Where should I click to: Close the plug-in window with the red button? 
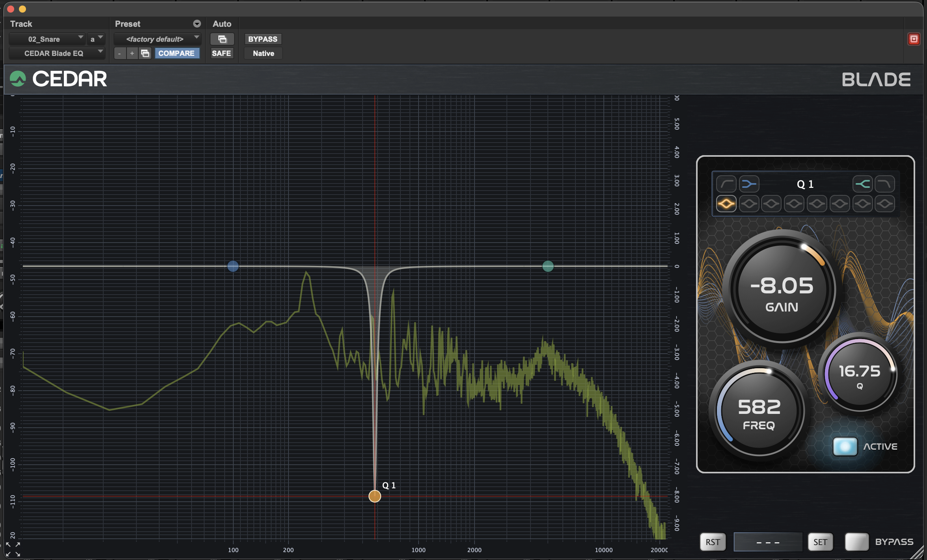pyautogui.click(x=11, y=9)
